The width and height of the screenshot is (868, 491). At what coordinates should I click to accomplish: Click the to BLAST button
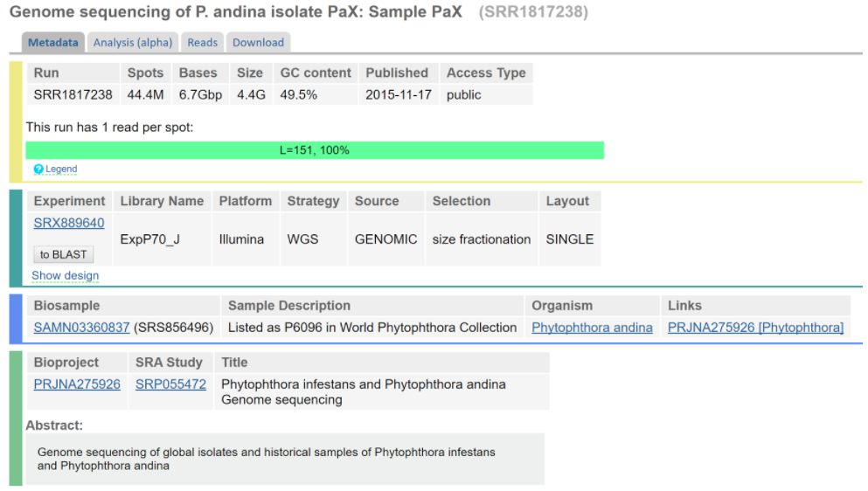(63, 254)
